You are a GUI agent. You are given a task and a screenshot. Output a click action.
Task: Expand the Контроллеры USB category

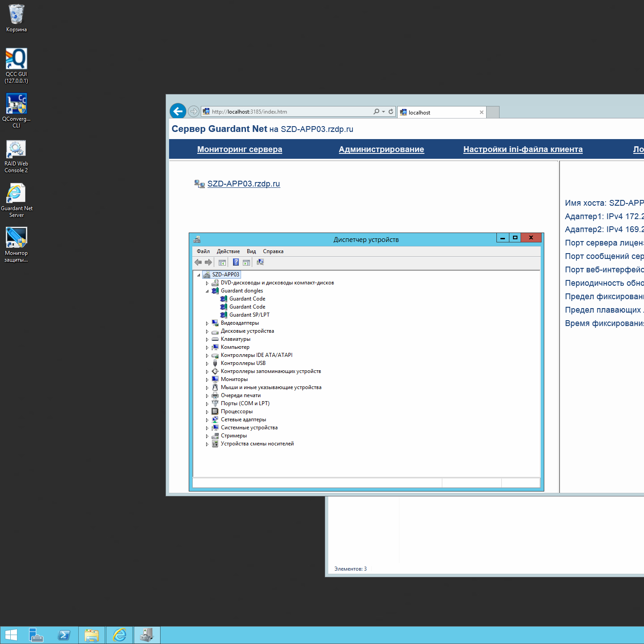click(207, 364)
